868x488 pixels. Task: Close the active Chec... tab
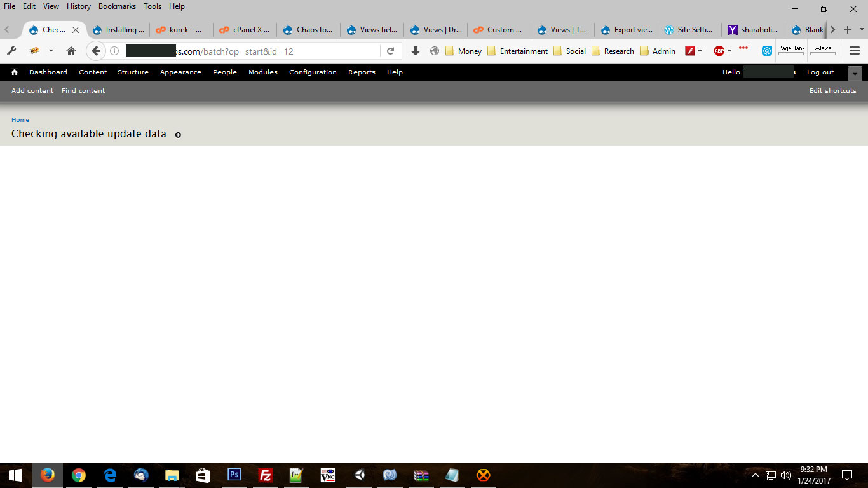point(76,30)
